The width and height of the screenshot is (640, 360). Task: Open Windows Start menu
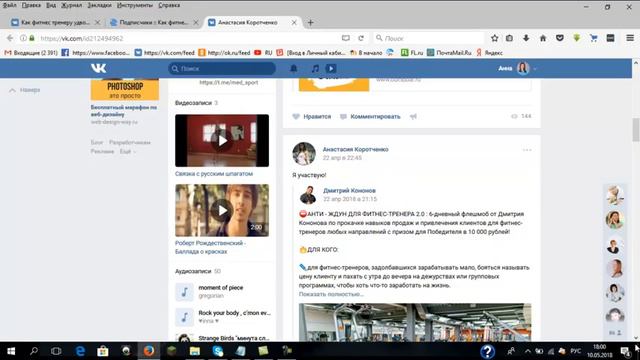[11, 351]
